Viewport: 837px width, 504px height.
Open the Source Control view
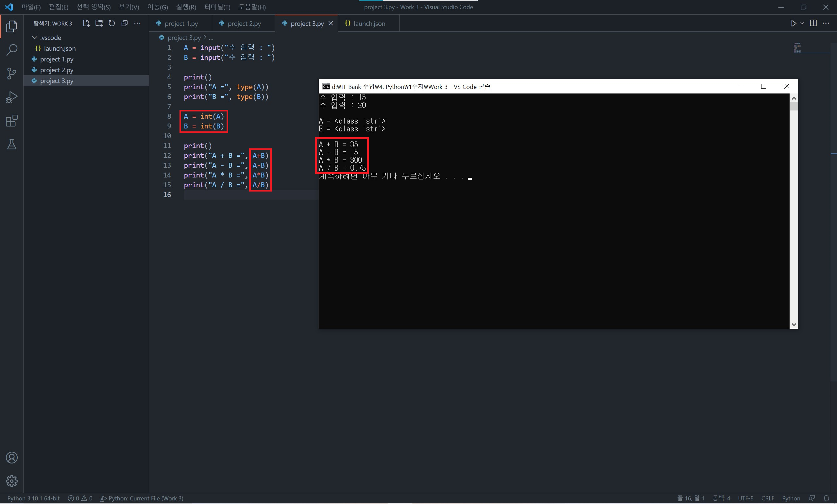coord(11,73)
